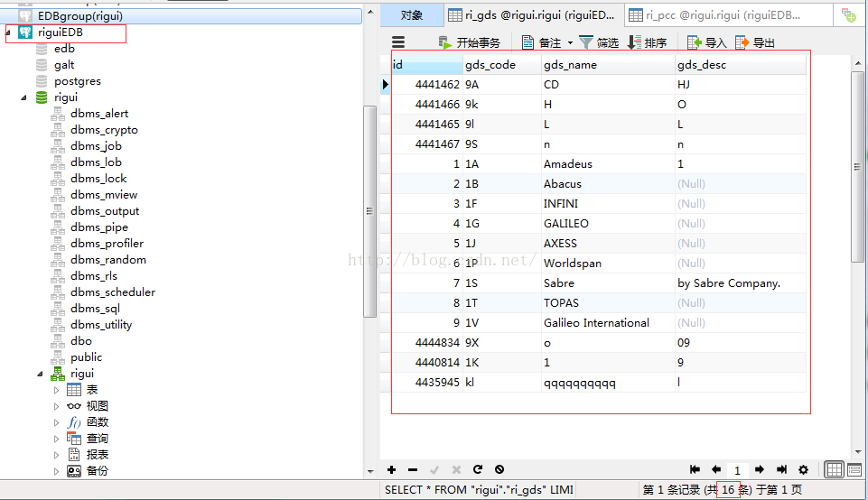Viewport: 868px width, 500px height.
Task: Add a record with the plus icon
Action: [391, 469]
